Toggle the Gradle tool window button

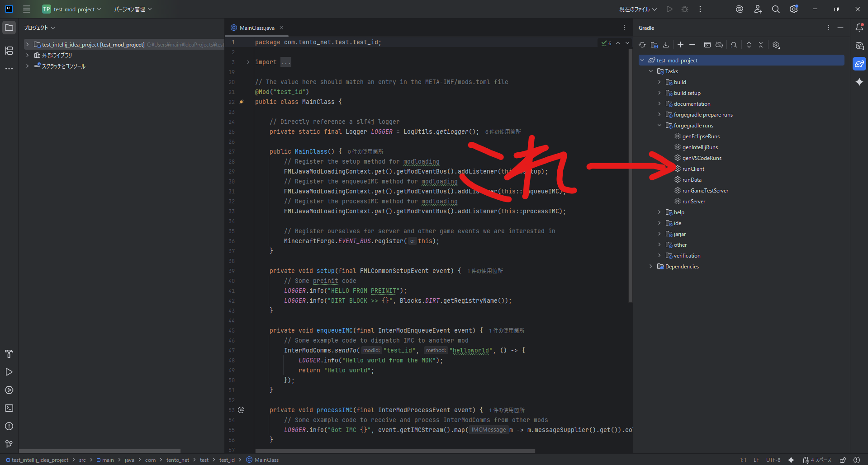(x=859, y=64)
